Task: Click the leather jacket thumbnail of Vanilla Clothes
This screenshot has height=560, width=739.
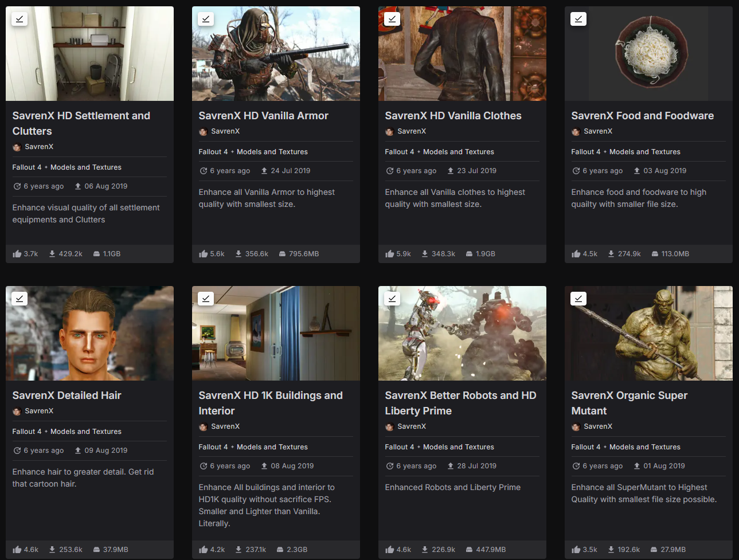Action: coord(462,53)
